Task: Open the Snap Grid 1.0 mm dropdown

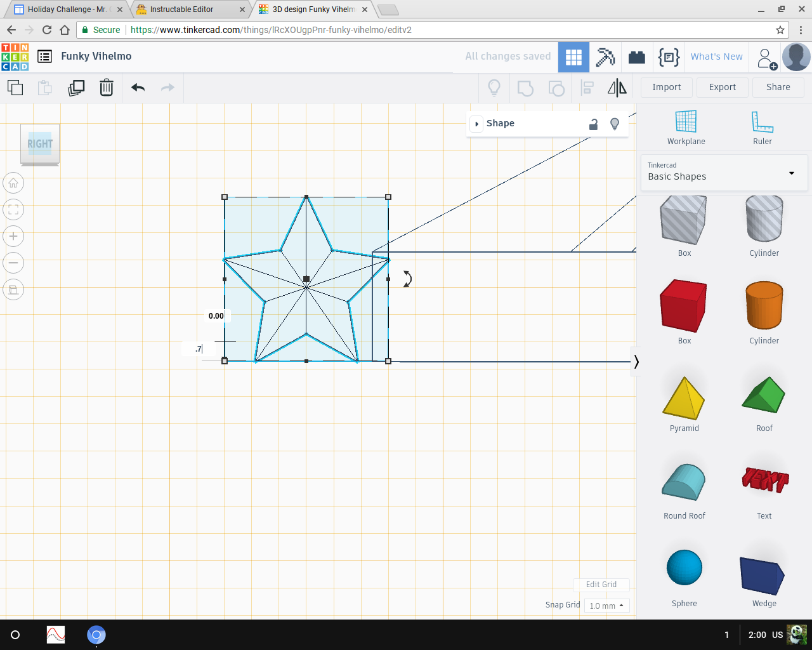Action: (606, 606)
